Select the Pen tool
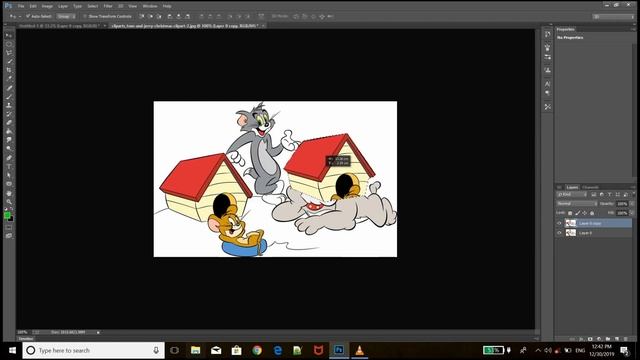This screenshot has height=360, width=640. pyautogui.click(x=9, y=158)
